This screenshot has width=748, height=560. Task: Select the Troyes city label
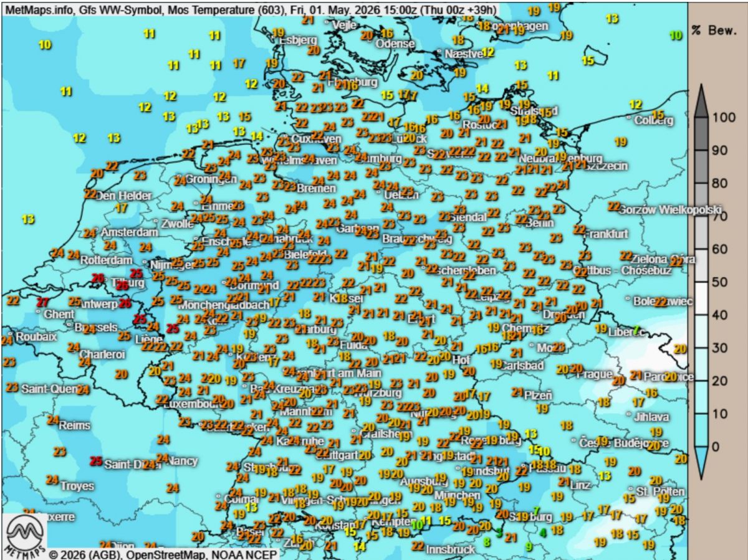pyautogui.click(x=77, y=486)
